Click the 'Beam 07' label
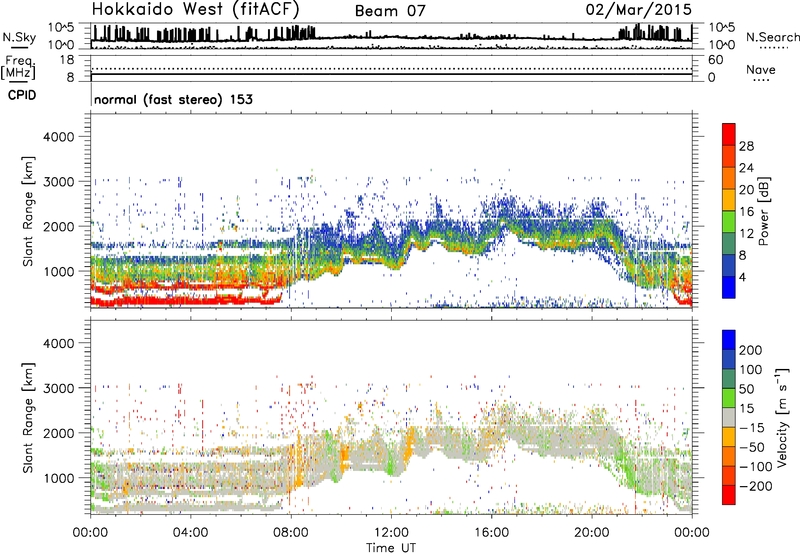Viewport: 800px width, 554px height. [390, 11]
